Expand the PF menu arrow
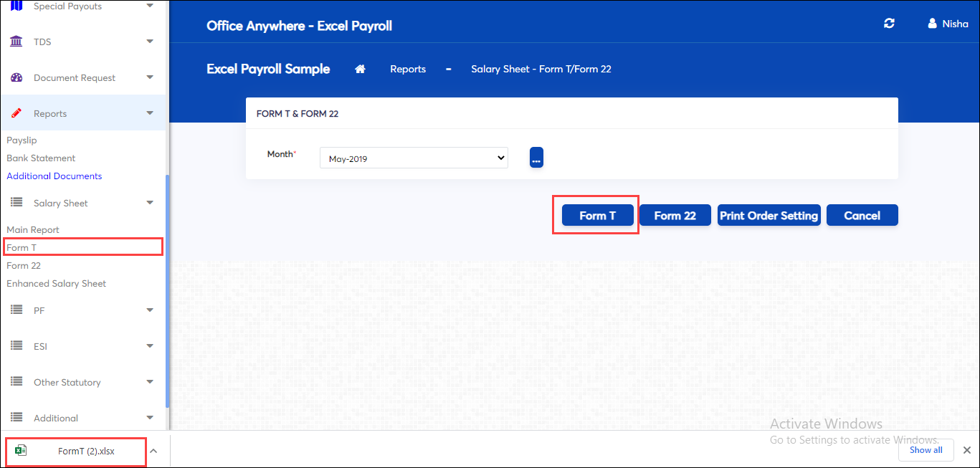 [x=150, y=310]
